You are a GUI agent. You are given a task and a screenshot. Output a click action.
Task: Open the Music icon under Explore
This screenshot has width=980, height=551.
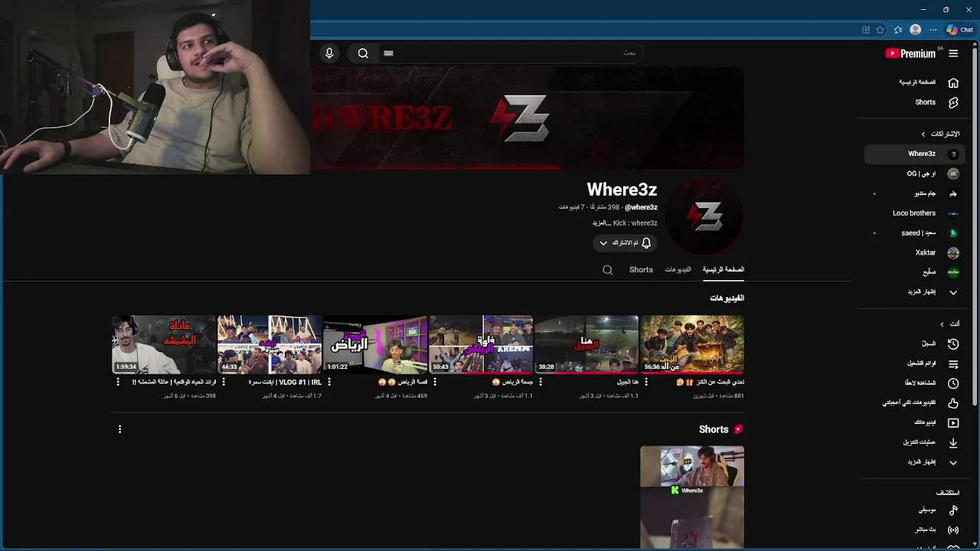click(953, 510)
